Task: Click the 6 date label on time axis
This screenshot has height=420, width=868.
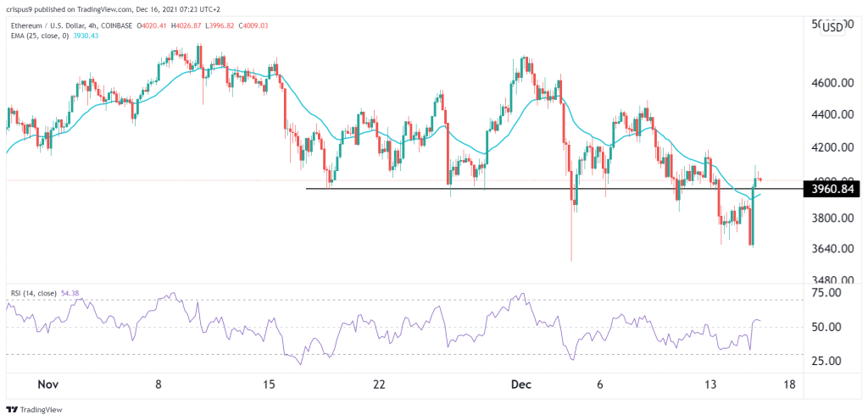Action: pos(601,384)
